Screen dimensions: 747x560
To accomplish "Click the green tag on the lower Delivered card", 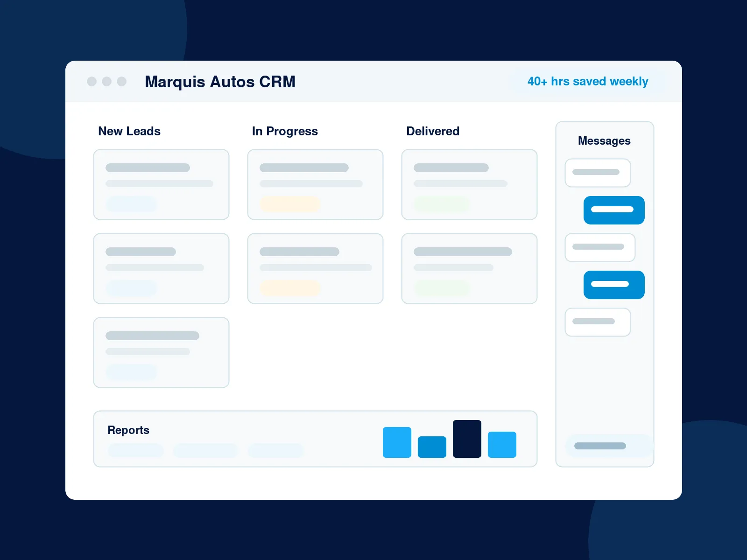I will (x=442, y=288).
